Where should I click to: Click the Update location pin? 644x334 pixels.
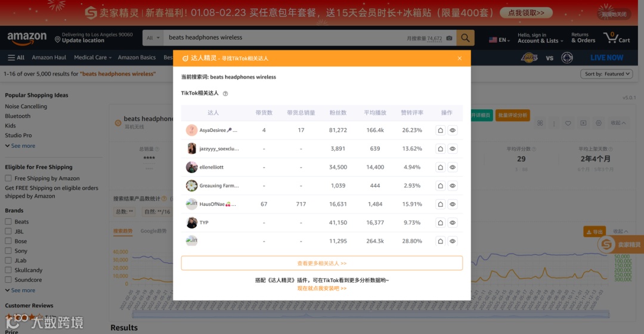[x=57, y=39]
